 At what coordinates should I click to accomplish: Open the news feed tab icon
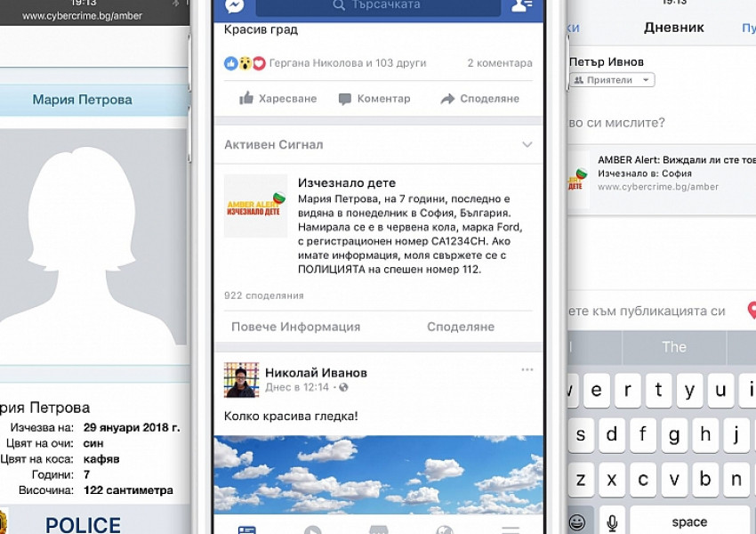(x=247, y=530)
